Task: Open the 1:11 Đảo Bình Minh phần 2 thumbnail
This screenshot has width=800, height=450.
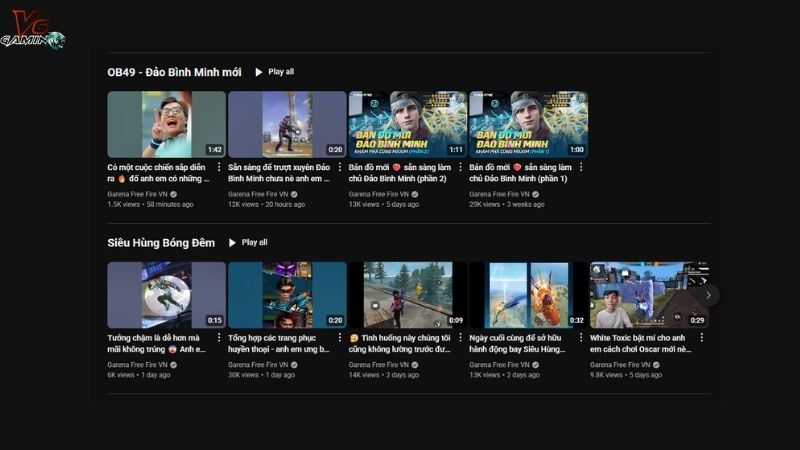Action: 408,124
